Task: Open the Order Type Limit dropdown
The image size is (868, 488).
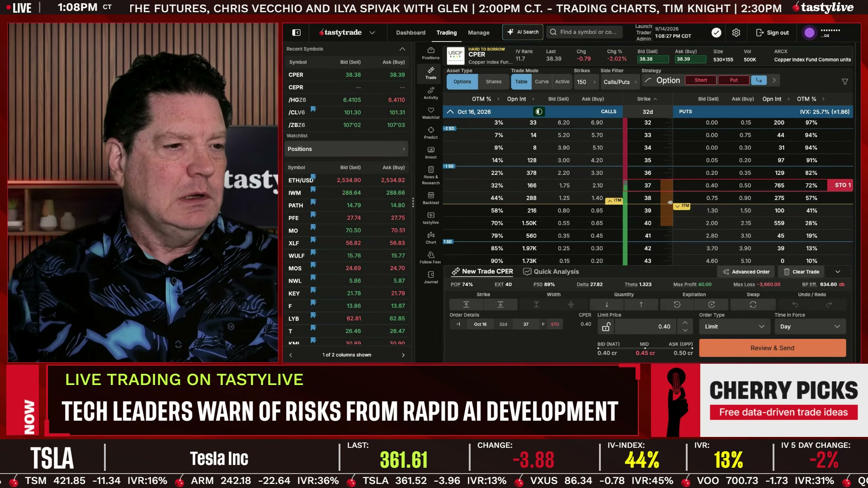Action: [x=734, y=327]
